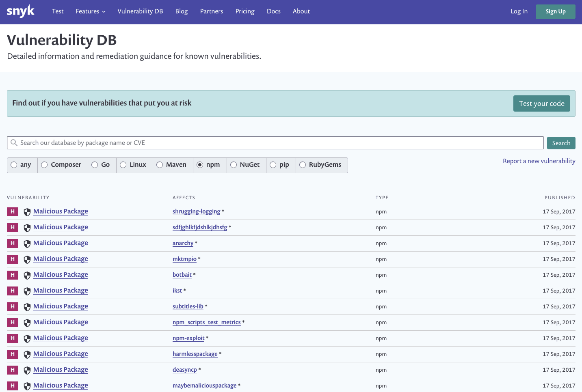Screen dimensions: 582x392
Task: Open Vulnerability DB in navigation
Action: point(140,11)
